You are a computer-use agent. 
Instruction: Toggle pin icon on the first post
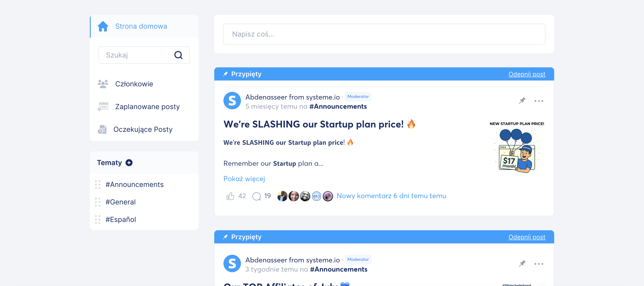point(522,101)
